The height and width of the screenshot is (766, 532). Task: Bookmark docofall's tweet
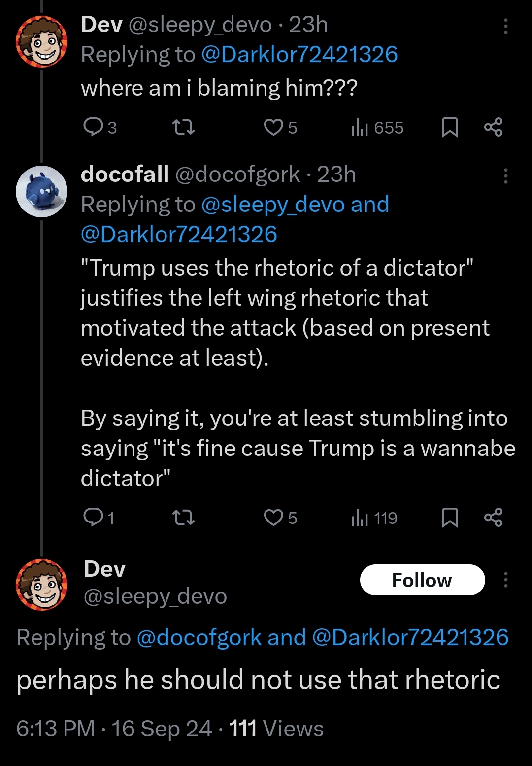449,518
